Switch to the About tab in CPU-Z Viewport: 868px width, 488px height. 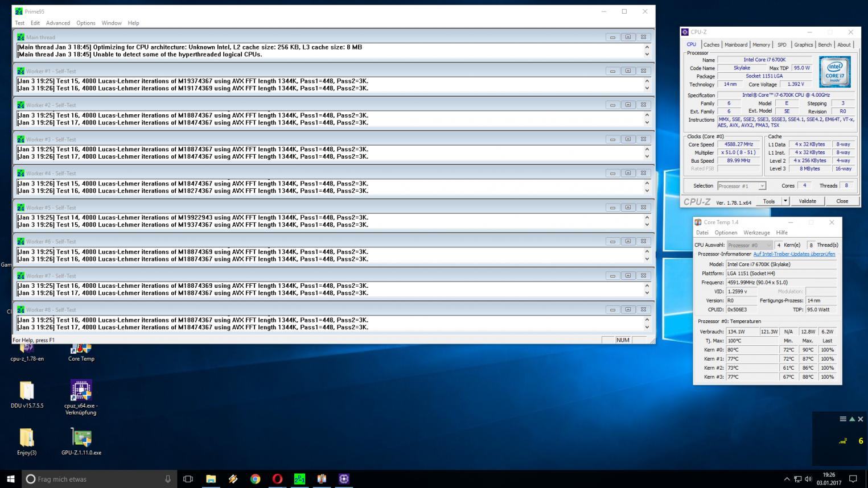pos(844,44)
